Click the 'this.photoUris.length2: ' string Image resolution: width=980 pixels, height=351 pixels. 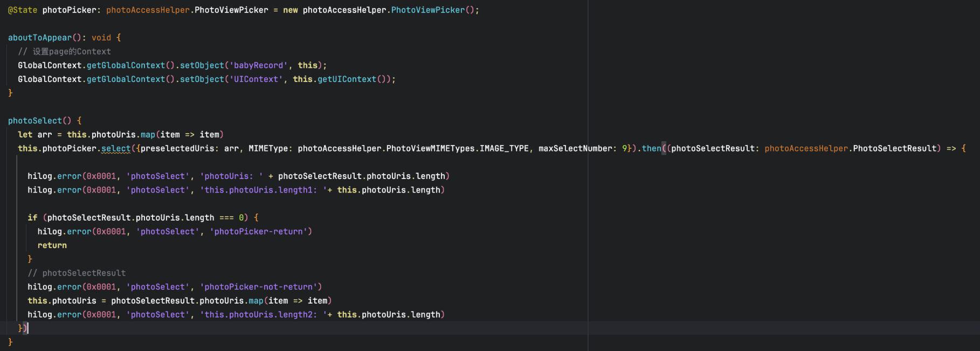(261, 315)
